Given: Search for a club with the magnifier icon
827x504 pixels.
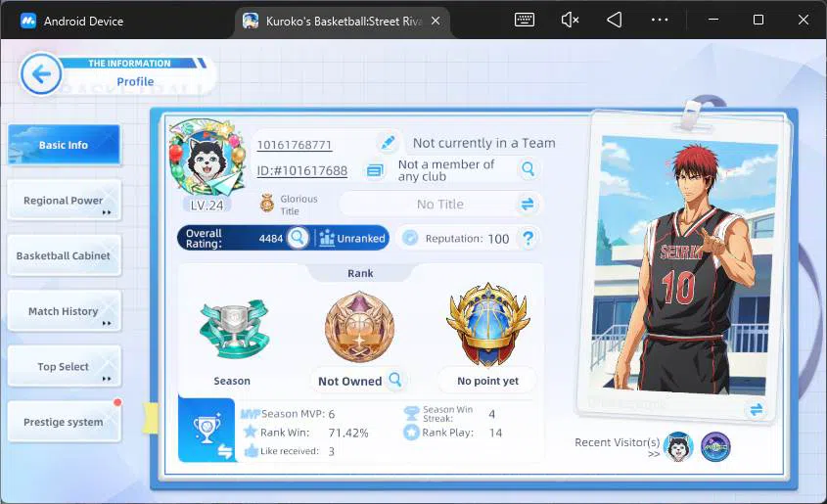Looking at the screenshot, I should tap(528, 169).
